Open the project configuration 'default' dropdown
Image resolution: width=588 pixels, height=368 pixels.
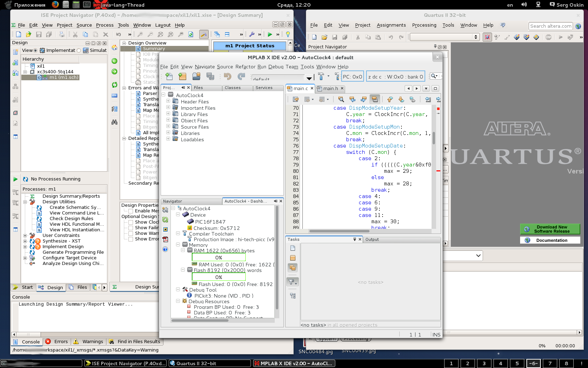[x=309, y=78]
